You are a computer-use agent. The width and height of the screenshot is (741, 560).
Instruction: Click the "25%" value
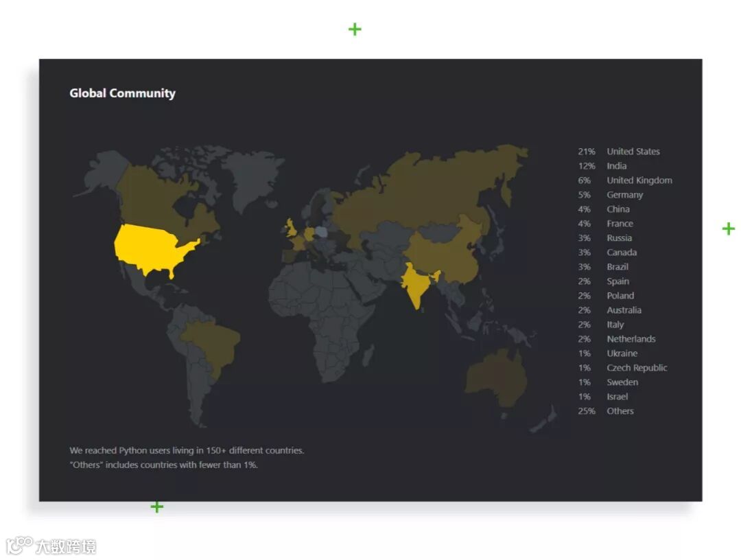click(x=586, y=410)
